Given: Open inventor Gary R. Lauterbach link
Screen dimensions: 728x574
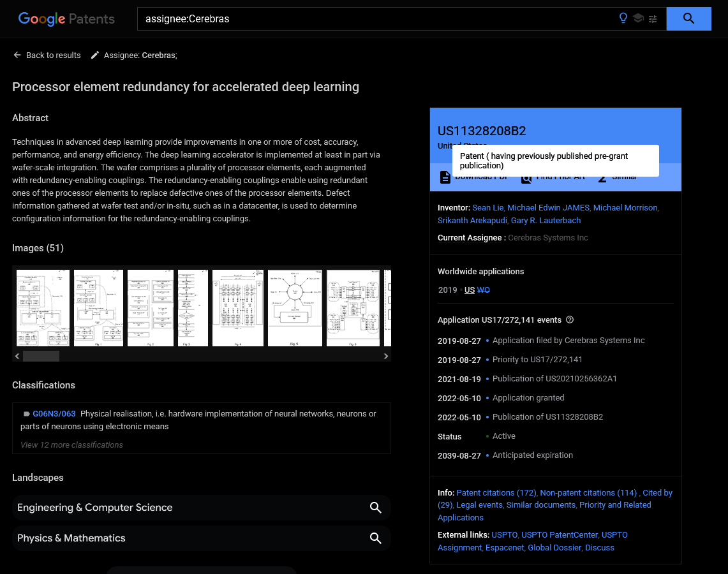Looking at the screenshot, I should [x=546, y=221].
